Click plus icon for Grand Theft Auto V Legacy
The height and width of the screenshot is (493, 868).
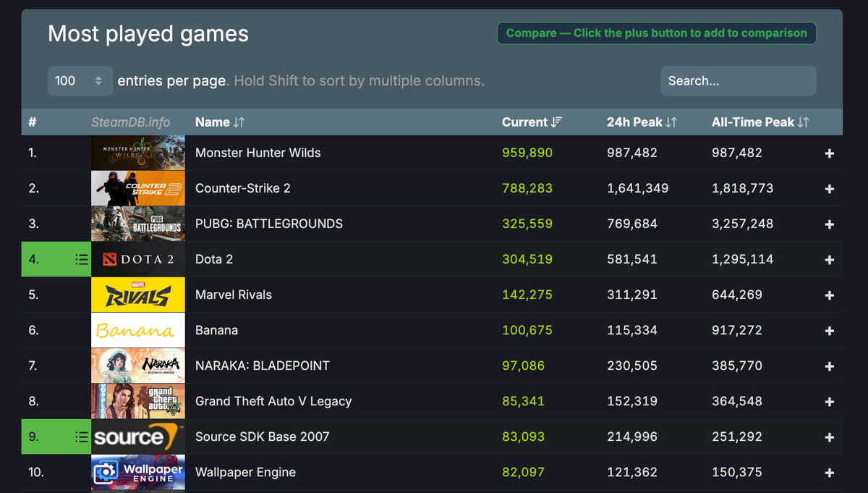coord(829,402)
